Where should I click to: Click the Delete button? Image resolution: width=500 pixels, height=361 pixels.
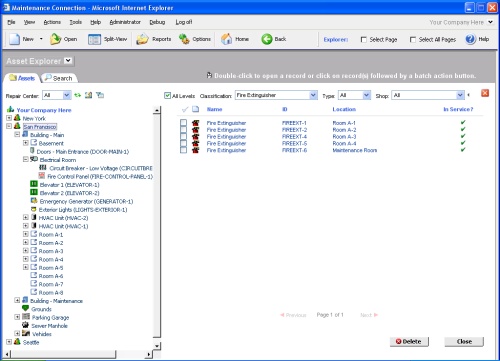click(409, 341)
